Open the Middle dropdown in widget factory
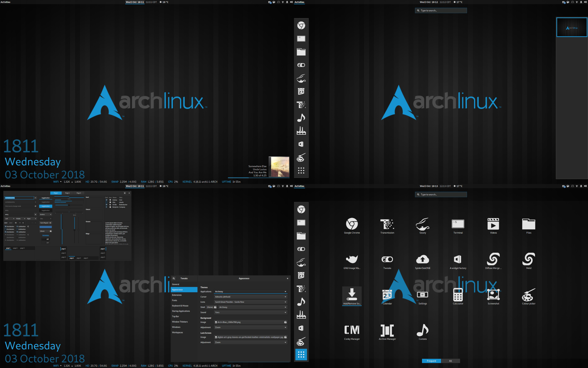Image resolution: width=588 pixels, height=368 pixels. 21,219
